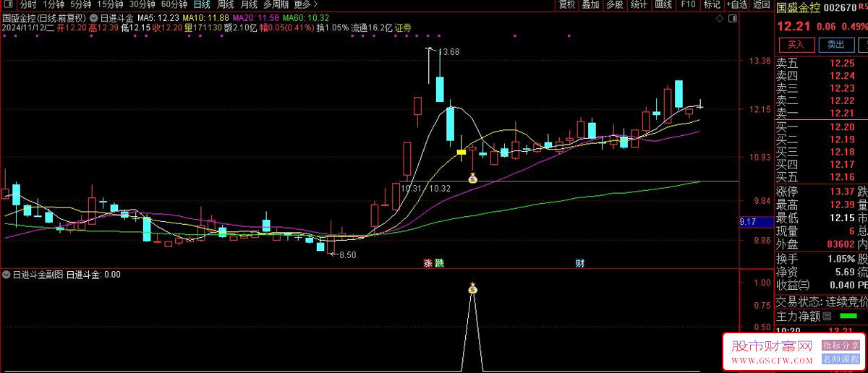This screenshot has height=373, width=868.
Task: Select the 卖二 12.22 order row
Action: tap(821, 101)
